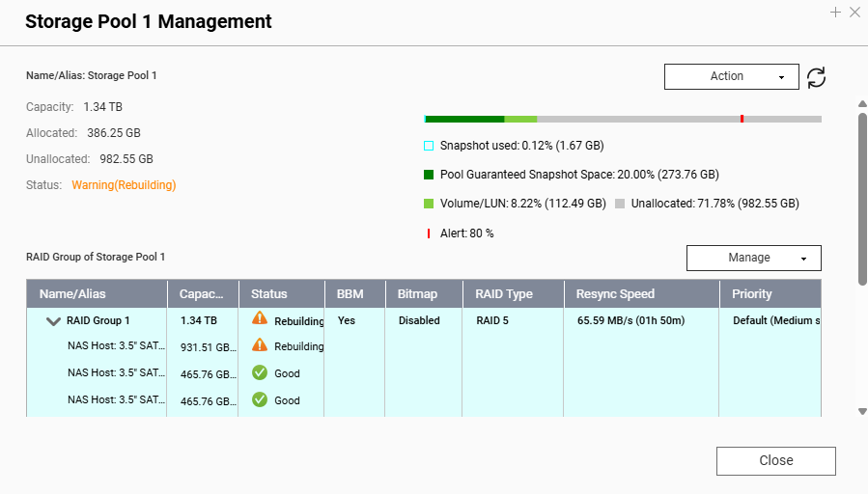Click the first green Good checkmark icon
Image resolution: width=868 pixels, height=494 pixels.
[260, 372]
